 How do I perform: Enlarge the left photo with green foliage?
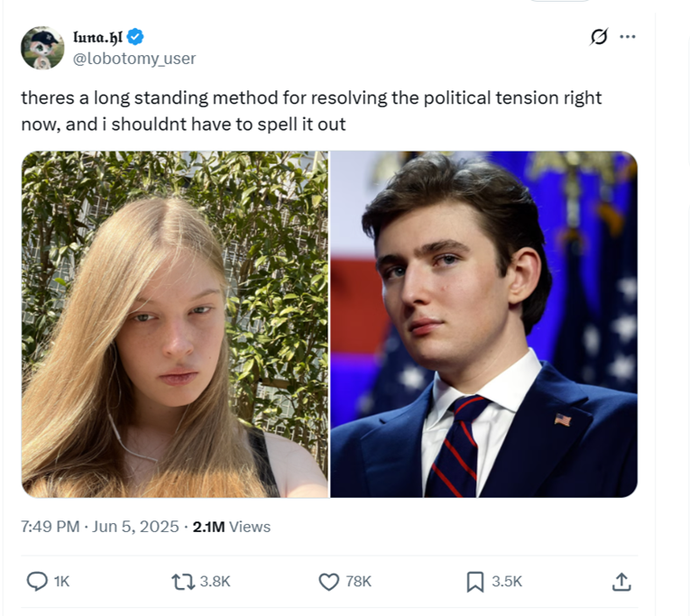(x=175, y=324)
